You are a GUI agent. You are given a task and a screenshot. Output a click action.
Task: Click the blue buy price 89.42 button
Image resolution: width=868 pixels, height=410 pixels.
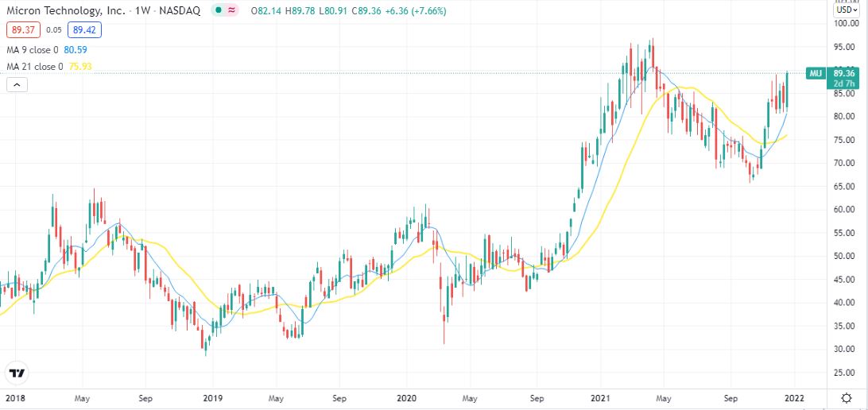[x=84, y=30]
